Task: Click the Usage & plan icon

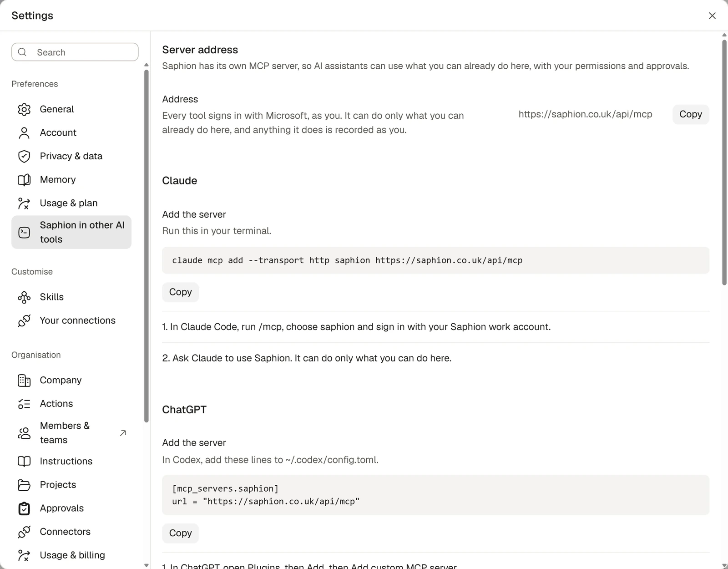Action: (24, 203)
